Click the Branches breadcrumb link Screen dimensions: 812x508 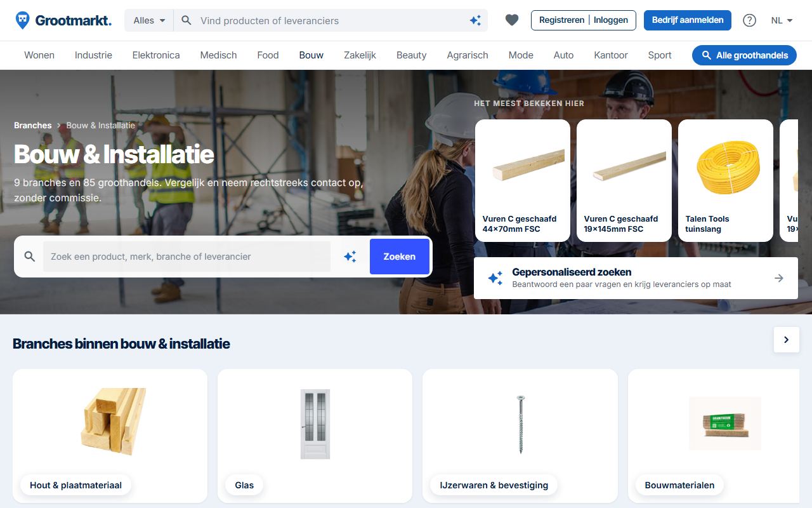(x=33, y=125)
